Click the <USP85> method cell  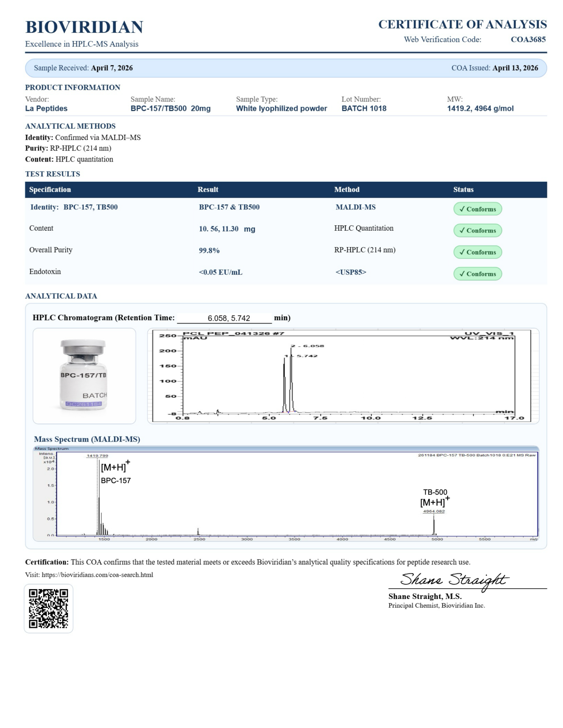351,272
